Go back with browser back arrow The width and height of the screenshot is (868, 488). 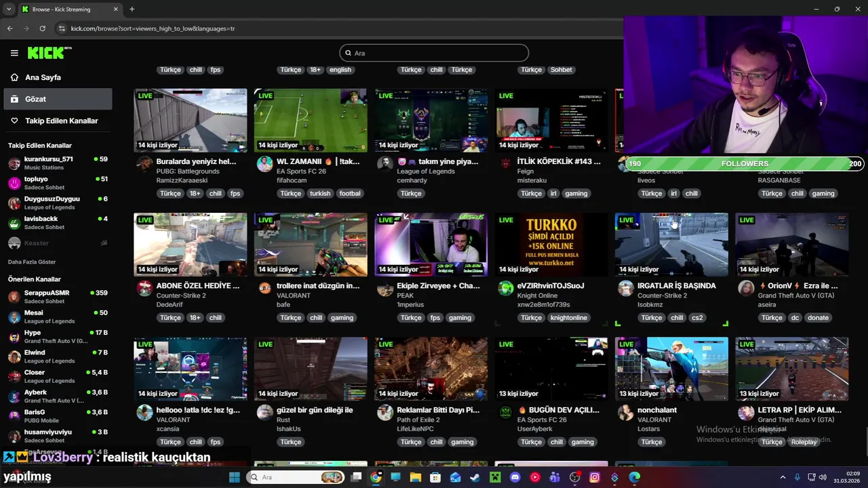9,28
